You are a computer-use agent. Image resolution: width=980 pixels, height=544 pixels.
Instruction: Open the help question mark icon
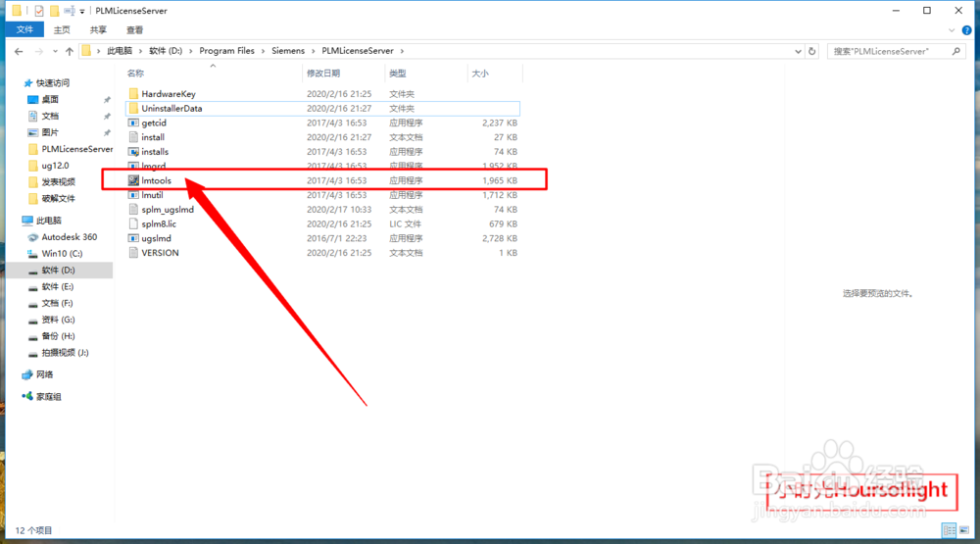(x=967, y=30)
